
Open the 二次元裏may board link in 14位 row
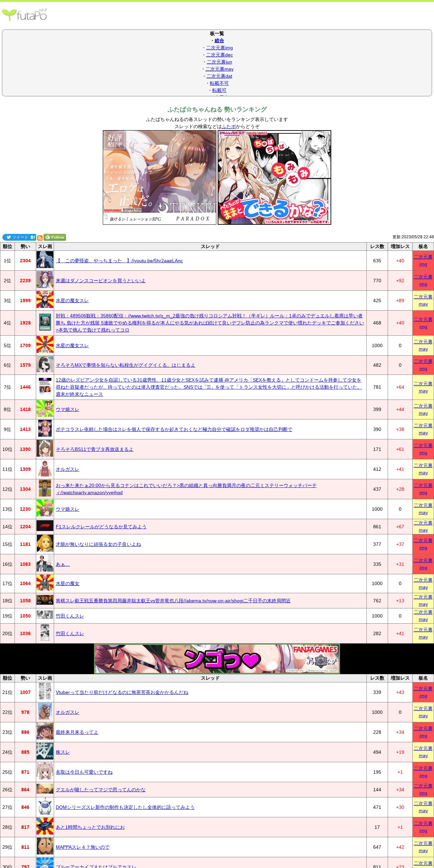point(423,527)
